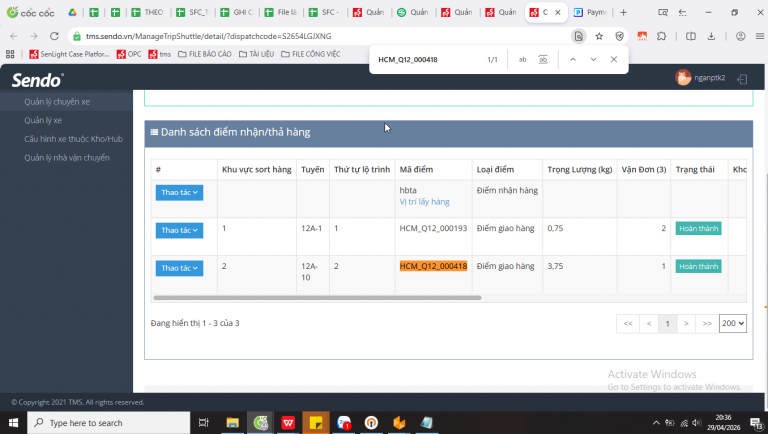The image size is (768, 434).
Task: Open the browser extensions puzzle icon
Action: point(662,36)
